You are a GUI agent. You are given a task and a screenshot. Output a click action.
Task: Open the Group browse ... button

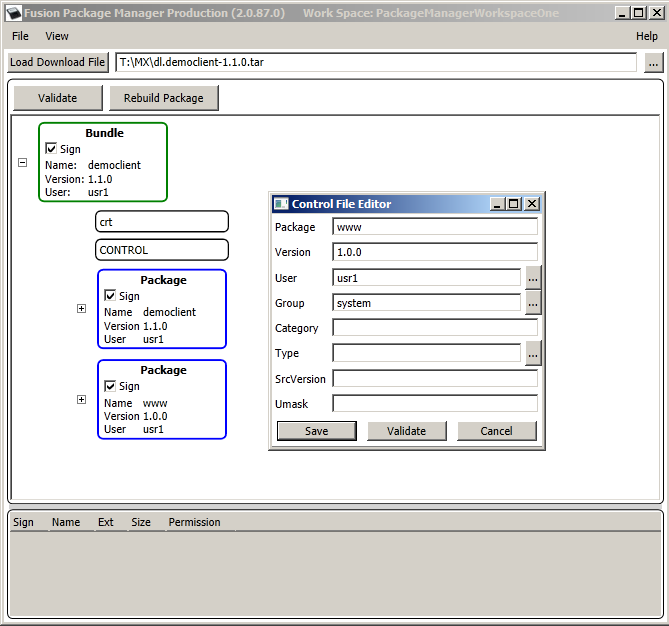click(x=533, y=303)
